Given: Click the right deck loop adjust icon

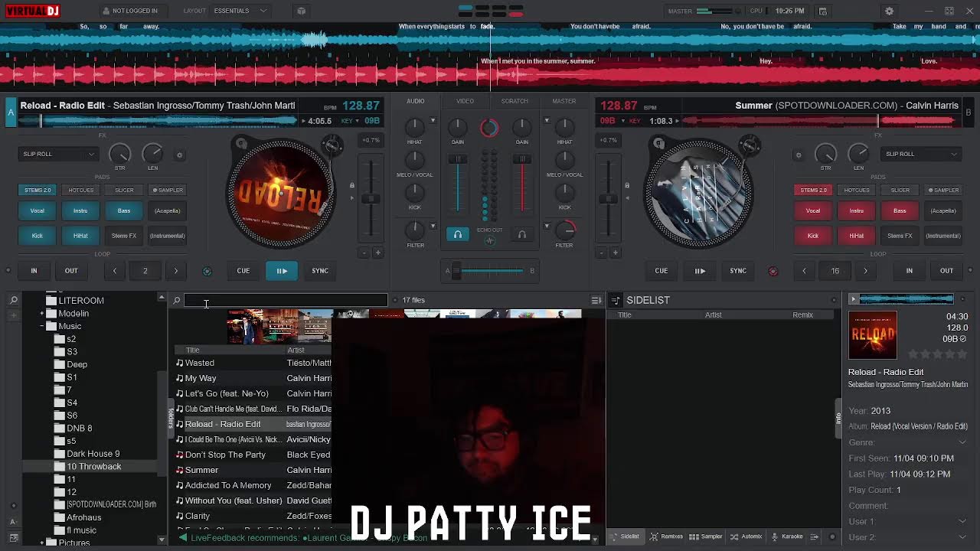Looking at the screenshot, I should [773, 271].
